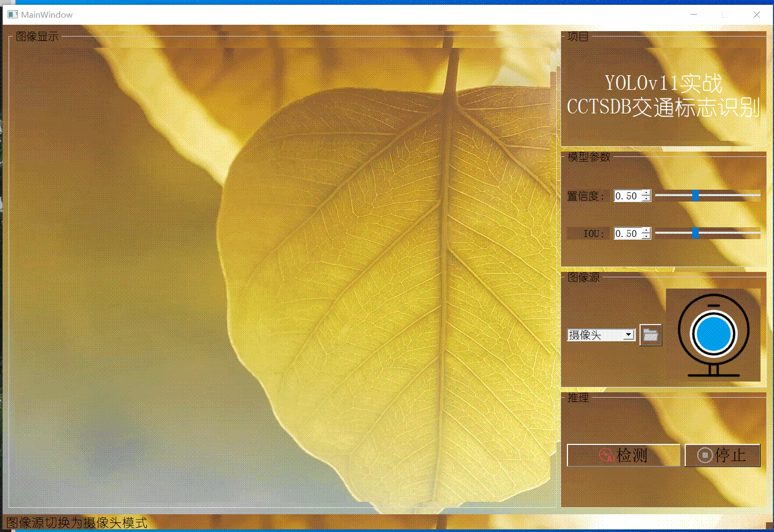Adjust the 置信度 confidence slider

click(707, 196)
